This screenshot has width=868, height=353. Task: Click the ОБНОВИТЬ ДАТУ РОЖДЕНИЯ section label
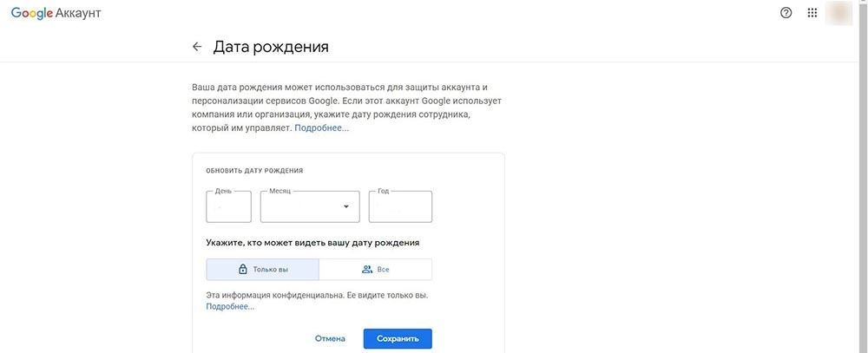(254, 171)
